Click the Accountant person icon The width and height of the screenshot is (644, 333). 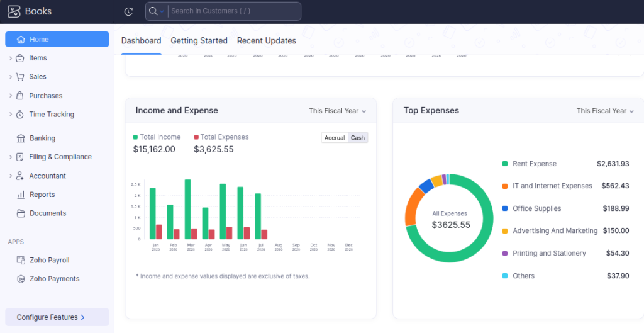click(19, 176)
